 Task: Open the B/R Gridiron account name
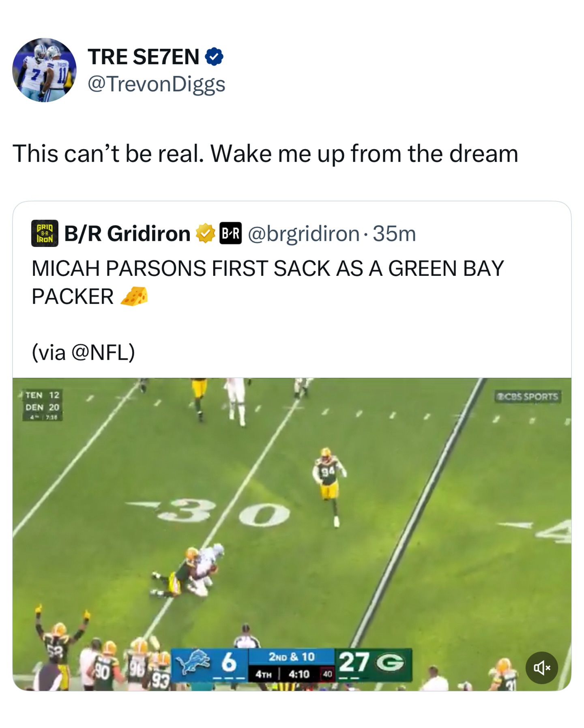click(x=127, y=234)
